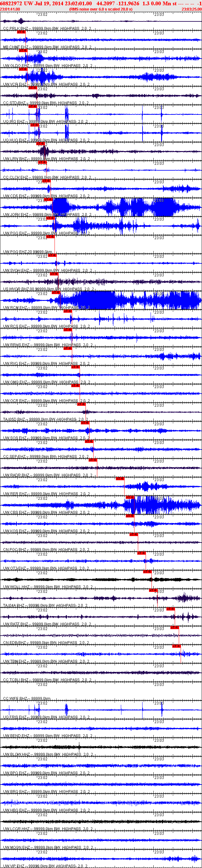Select the pick marker on CC.SEP.EHZ trace
Image resolution: width=202 pixels, height=868 pixels.
89,441
